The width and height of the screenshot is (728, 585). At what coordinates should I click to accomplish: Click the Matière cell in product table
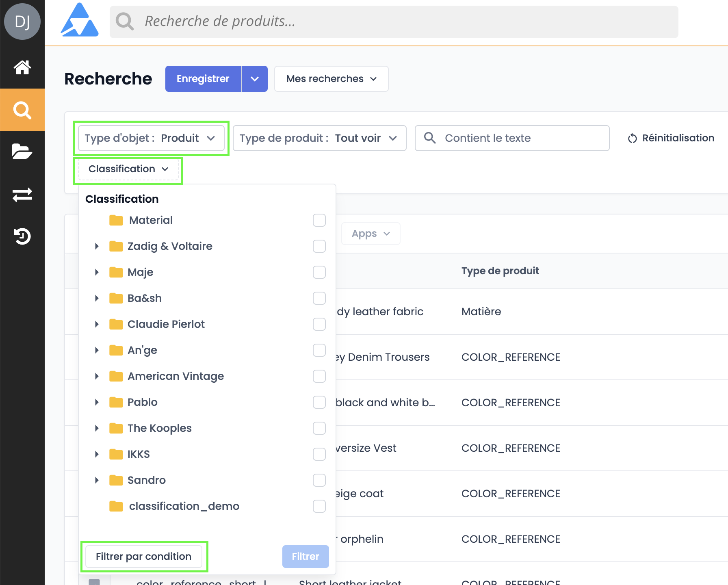(x=481, y=312)
